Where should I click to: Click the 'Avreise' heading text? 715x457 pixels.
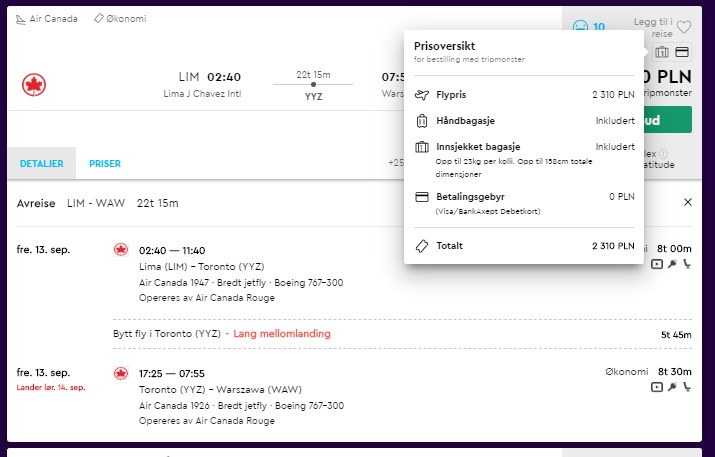click(x=36, y=203)
